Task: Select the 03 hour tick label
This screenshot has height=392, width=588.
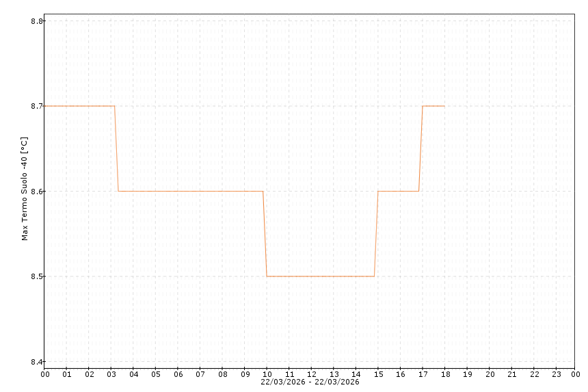Action: [111, 374]
